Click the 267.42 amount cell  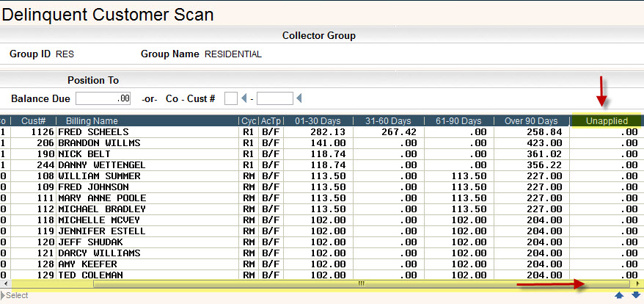398,132
